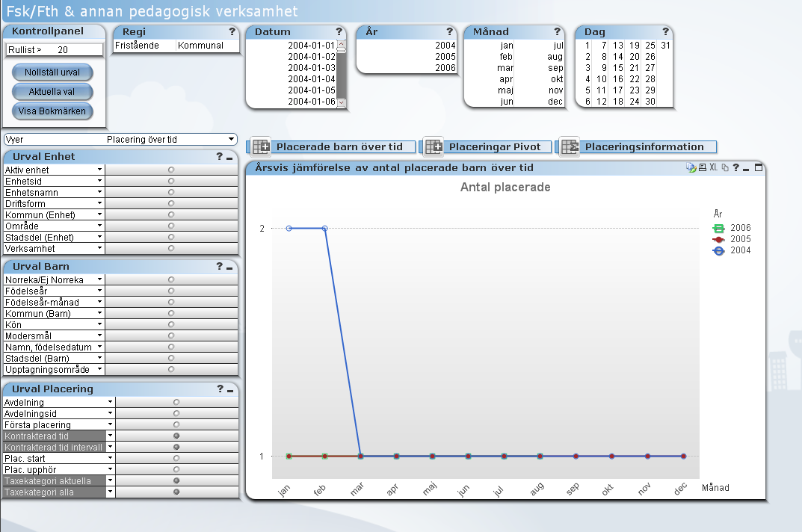Click the Aktiv enhet selection indicator
Image resolution: width=802 pixels, height=532 pixels.
(171, 170)
